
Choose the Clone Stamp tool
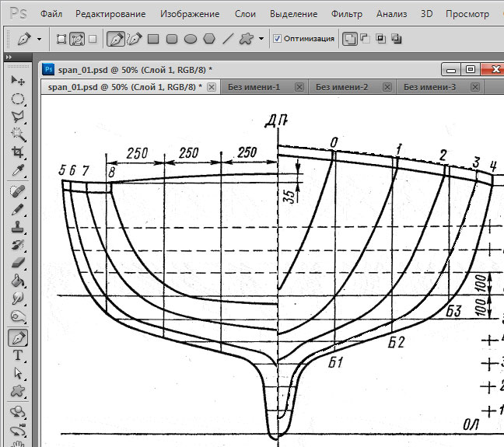tap(17, 228)
